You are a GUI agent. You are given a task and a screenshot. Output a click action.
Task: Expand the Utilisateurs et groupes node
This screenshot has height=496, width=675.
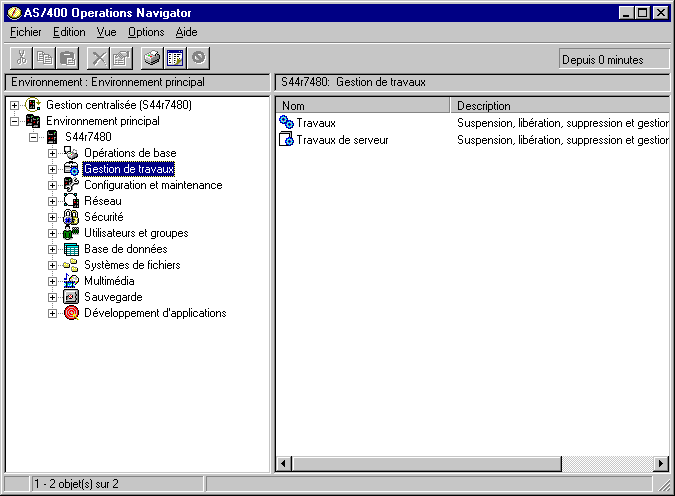(x=52, y=233)
